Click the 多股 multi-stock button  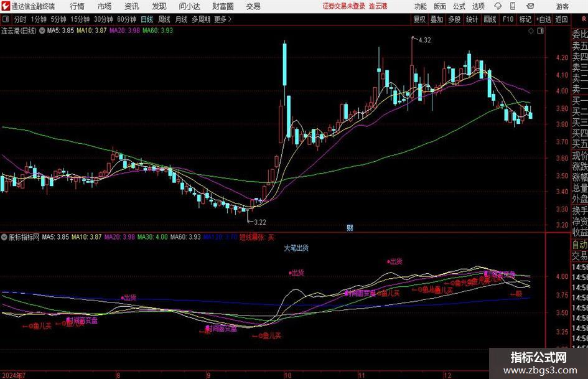454,19
